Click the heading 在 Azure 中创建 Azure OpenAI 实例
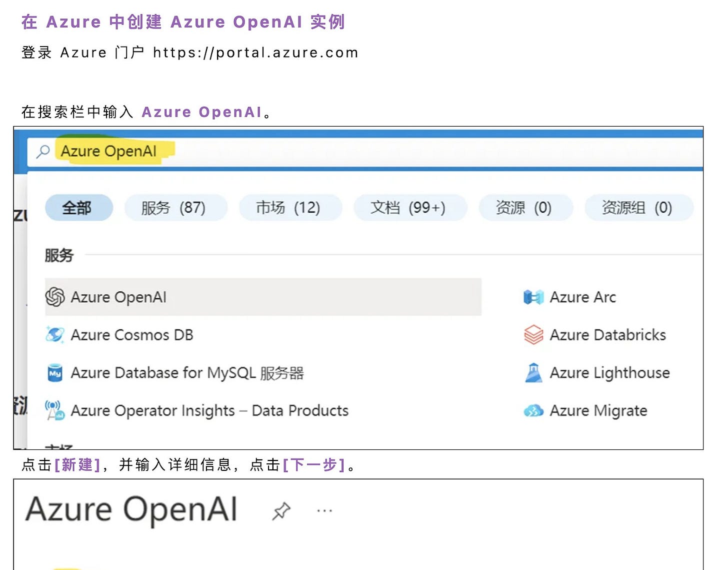Screen dimensions: 728x570 [x=183, y=22]
